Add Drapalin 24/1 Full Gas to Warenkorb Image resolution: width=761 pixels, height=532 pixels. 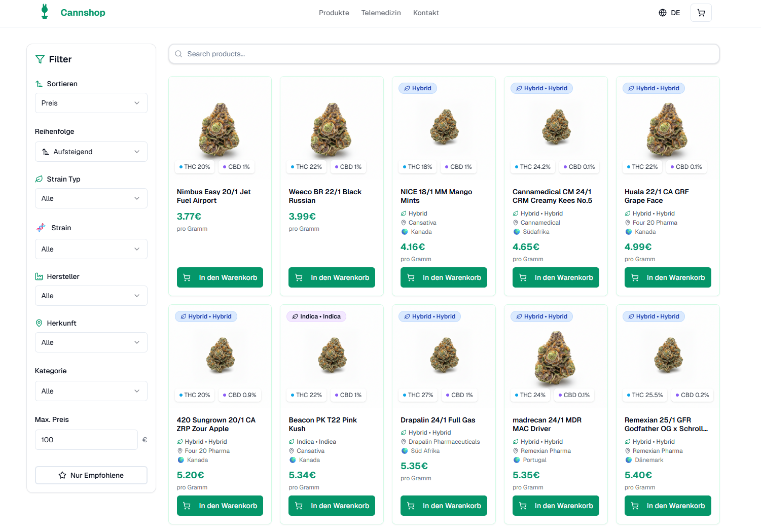(x=444, y=506)
